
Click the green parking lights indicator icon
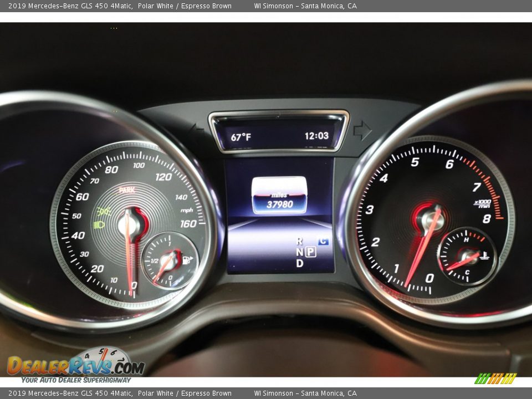click(104, 212)
